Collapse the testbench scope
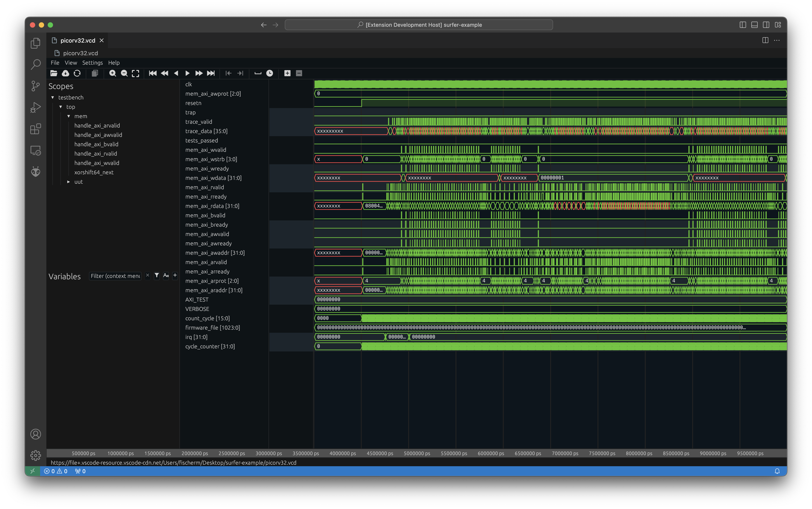The width and height of the screenshot is (812, 509). [53, 97]
